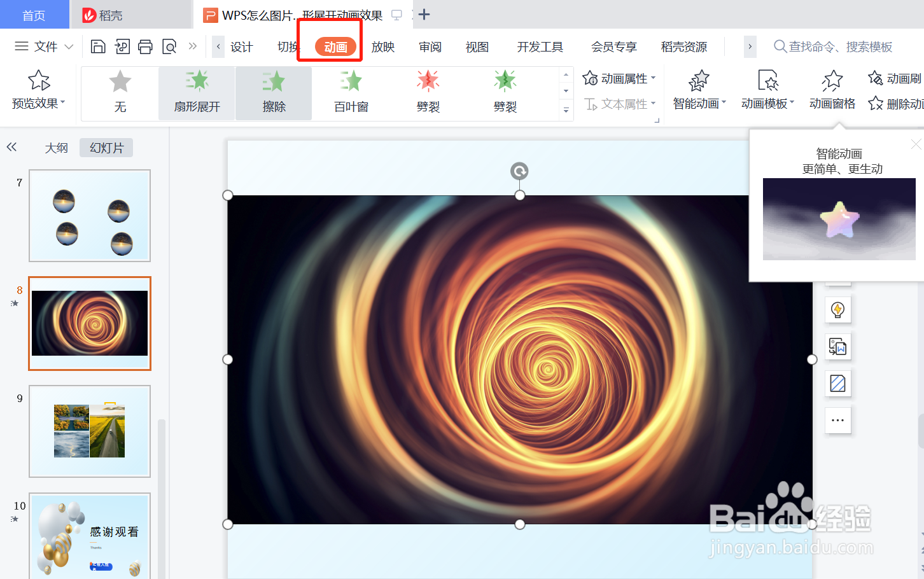Expand more quick access tools chevrons
The width and height of the screenshot is (924, 579).
[193, 46]
